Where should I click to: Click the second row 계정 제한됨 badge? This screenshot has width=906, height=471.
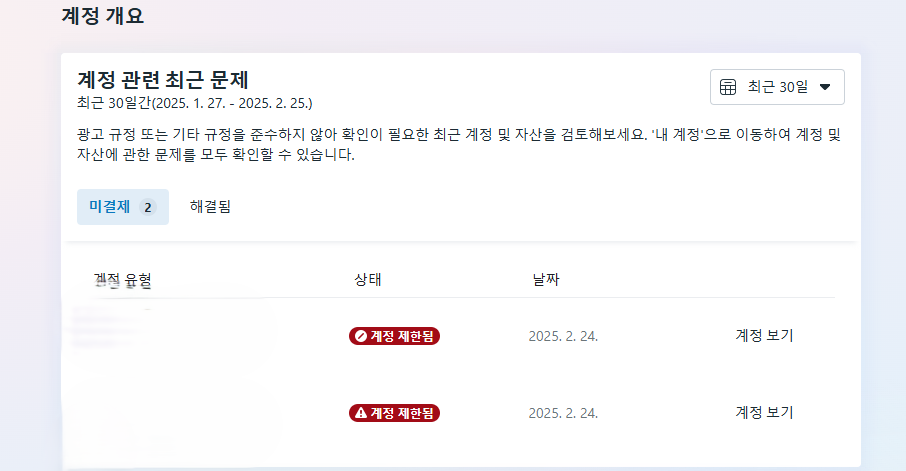(394, 413)
